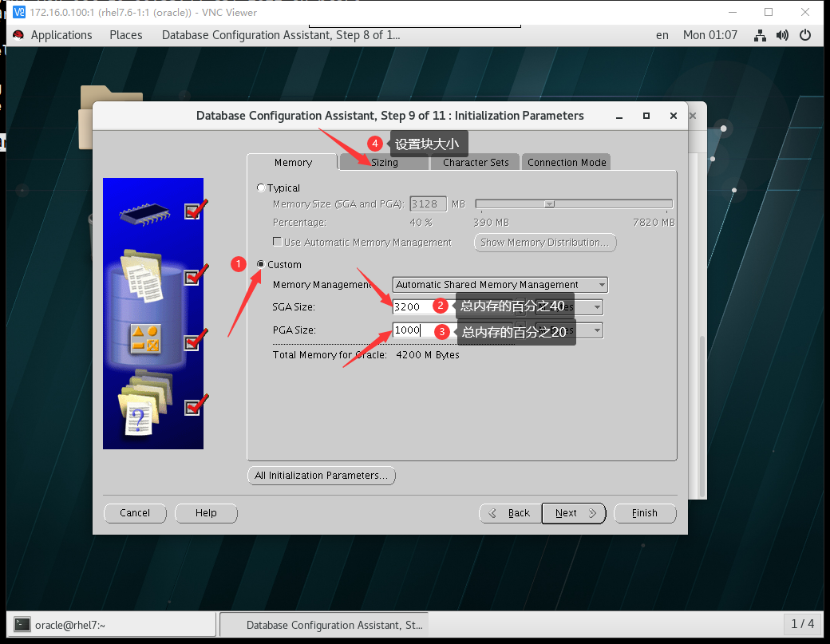Open the Memory Management dropdown
830x644 pixels.
(x=500, y=285)
